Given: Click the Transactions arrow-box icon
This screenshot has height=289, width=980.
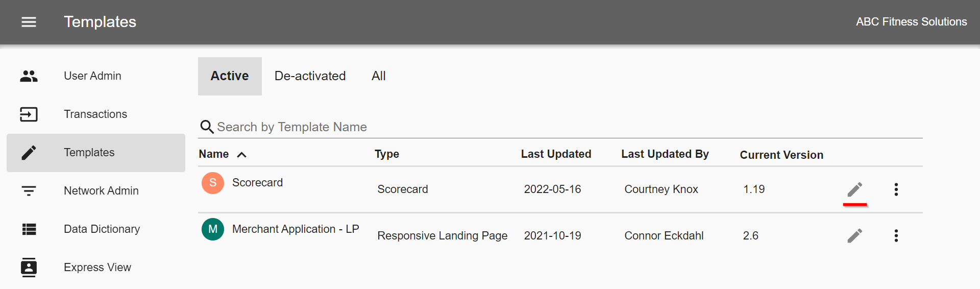Looking at the screenshot, I should 29,114.
